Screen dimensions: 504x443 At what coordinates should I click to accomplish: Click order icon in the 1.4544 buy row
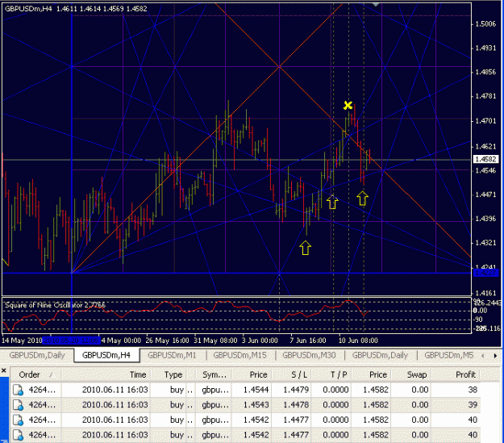pyautogui.click(x=18, y=390)
